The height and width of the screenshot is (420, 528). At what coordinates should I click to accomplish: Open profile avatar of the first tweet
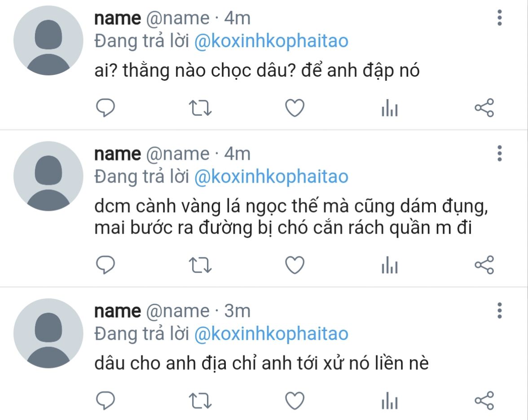(48, 40)
